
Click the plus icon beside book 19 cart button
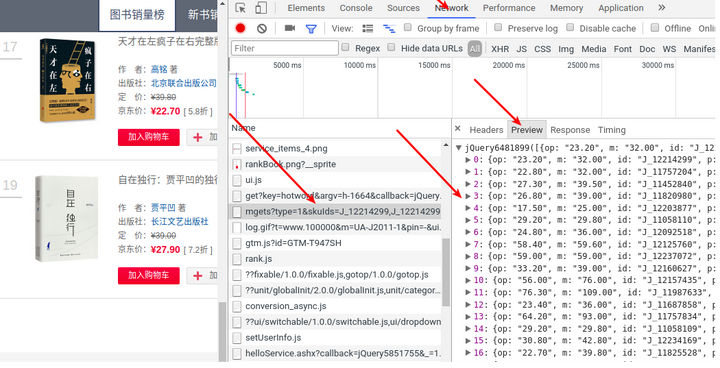click(x=198, y=276)
